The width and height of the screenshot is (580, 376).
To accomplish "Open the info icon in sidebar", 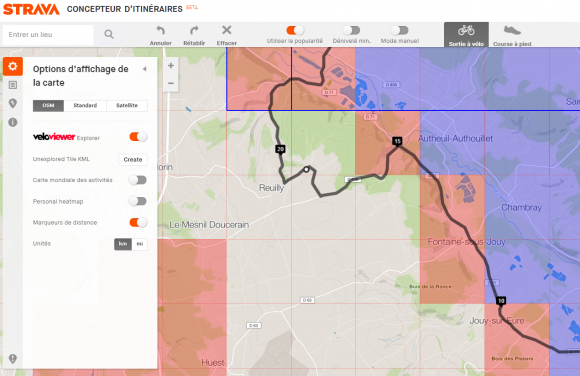I will tap(13, 122).
